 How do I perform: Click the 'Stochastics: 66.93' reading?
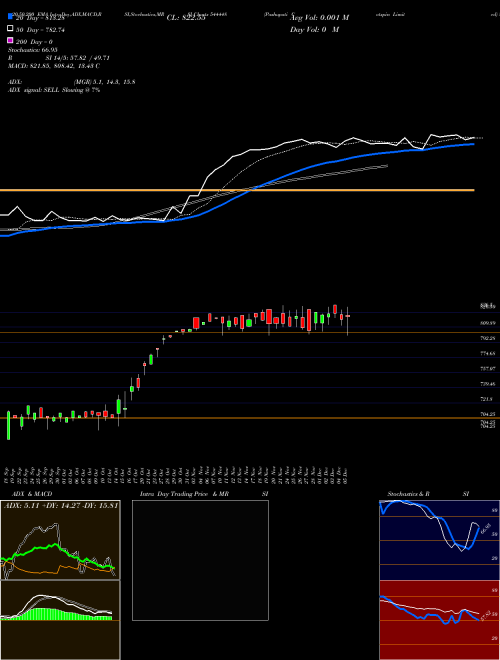tap(32, 50)
